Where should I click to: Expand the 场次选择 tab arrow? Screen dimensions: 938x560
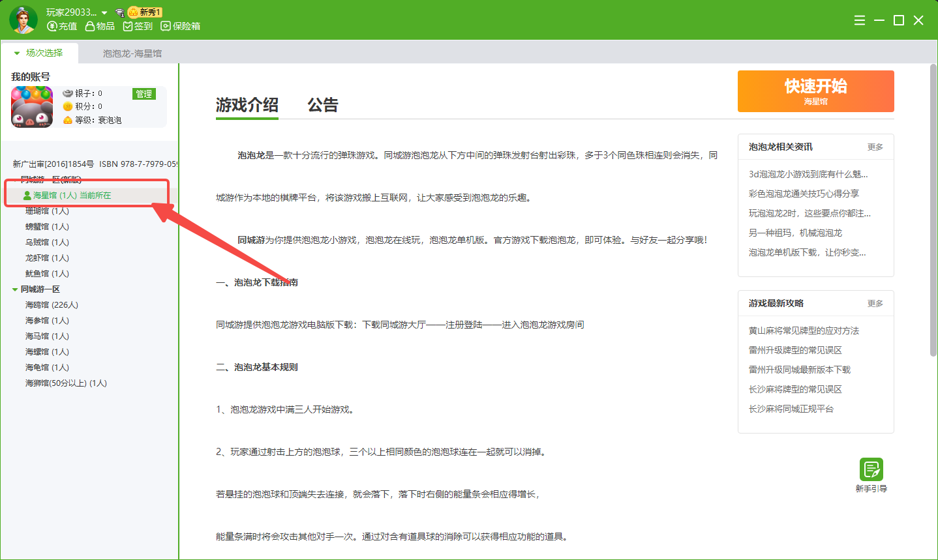17,53
